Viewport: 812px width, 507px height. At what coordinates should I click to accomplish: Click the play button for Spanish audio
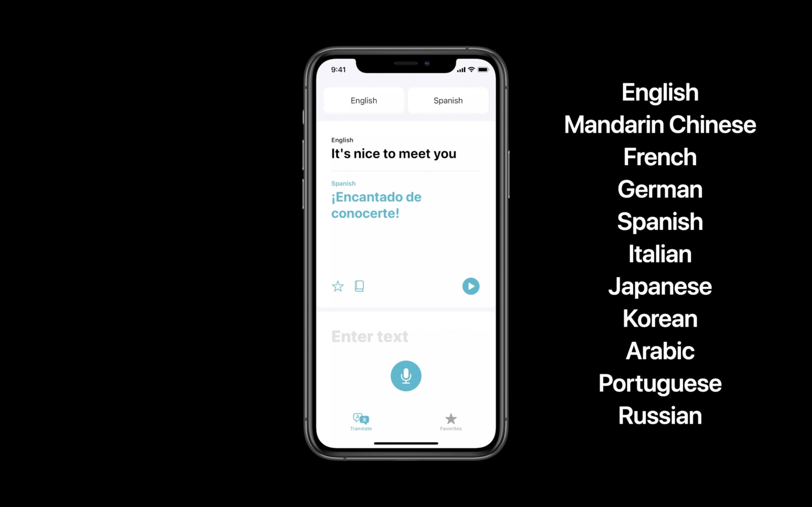(x=471, y=286)
